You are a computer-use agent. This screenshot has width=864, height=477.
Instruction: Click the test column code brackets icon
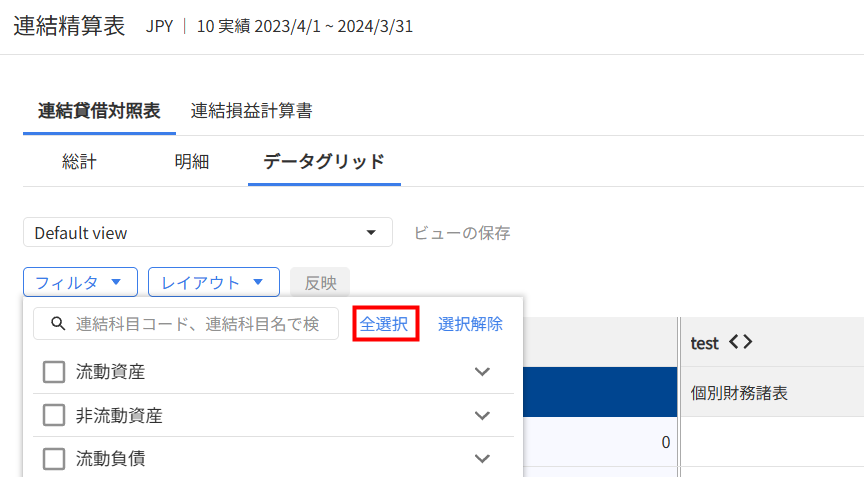click(740, 343)
